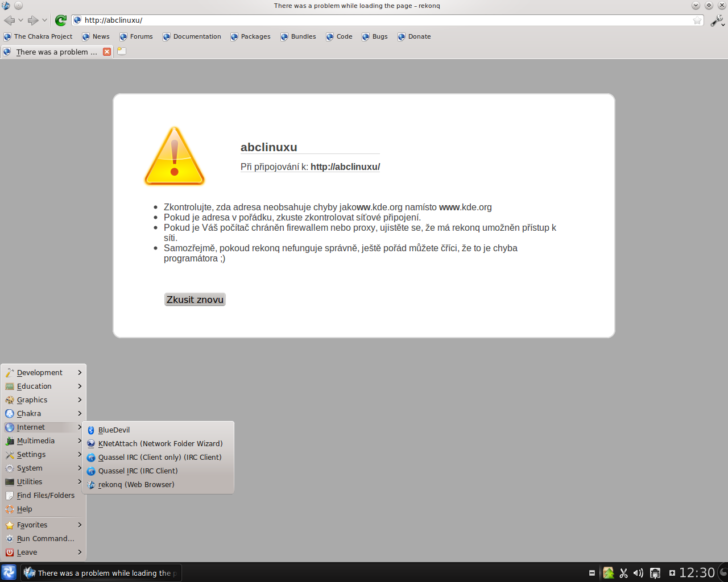Screen dimensions: 728x582
Task: Open the Donate bookmark
Action: 414,36
